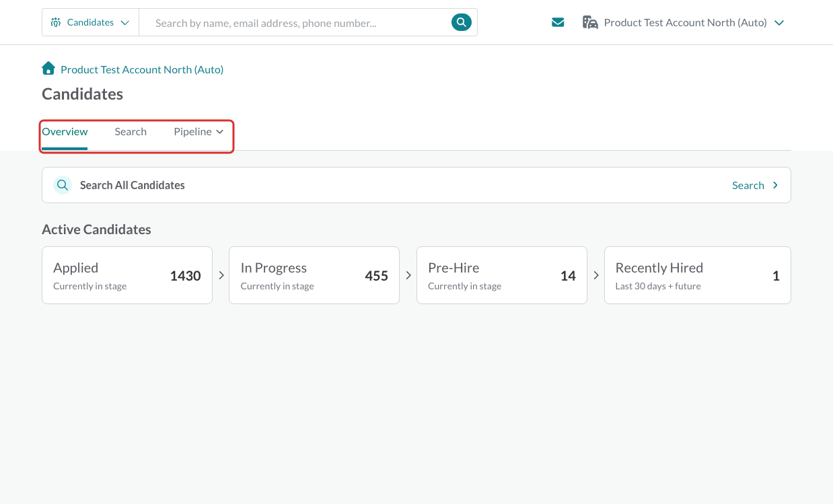Click the 14 pre-hire count
Viewport: 833px width, 504px height.
click(568, 276)
